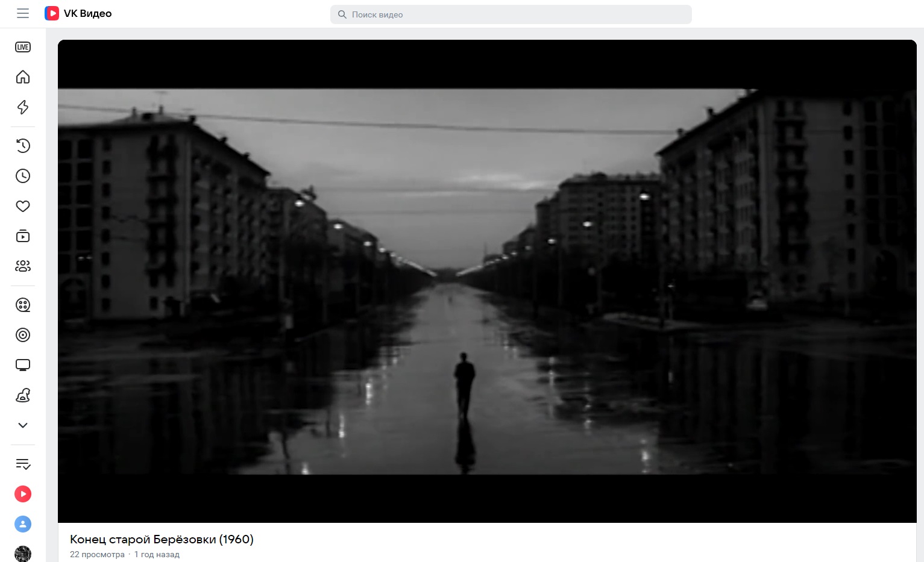Open playlist checkmark icon in sidebar
This screenshot has height=562, width=924.
click(23, 464)
